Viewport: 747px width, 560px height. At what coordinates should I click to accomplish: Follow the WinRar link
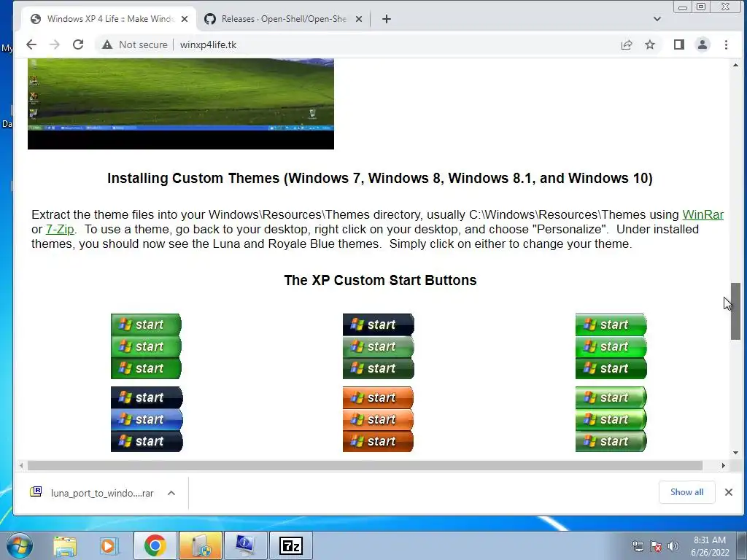703,215
